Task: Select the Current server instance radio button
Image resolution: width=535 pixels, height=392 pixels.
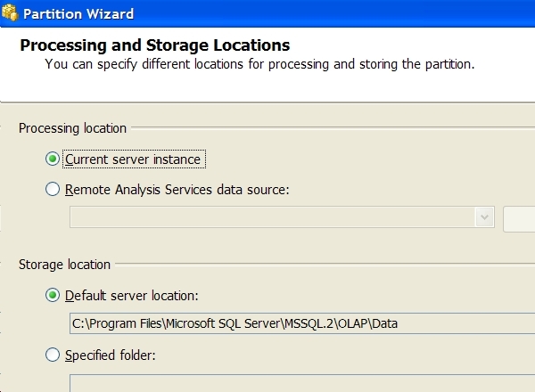Action: coord(53,159)
